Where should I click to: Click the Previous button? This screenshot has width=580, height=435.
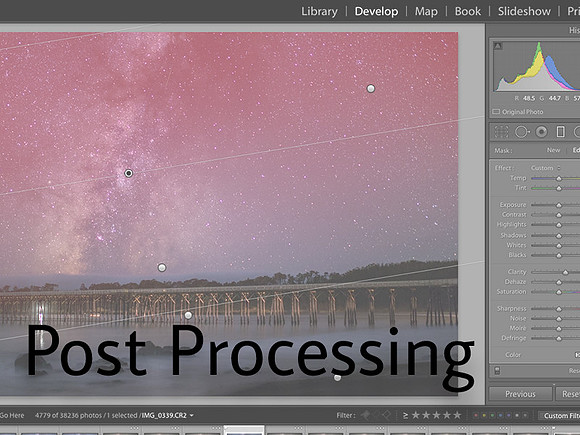(x=520, y=394)
